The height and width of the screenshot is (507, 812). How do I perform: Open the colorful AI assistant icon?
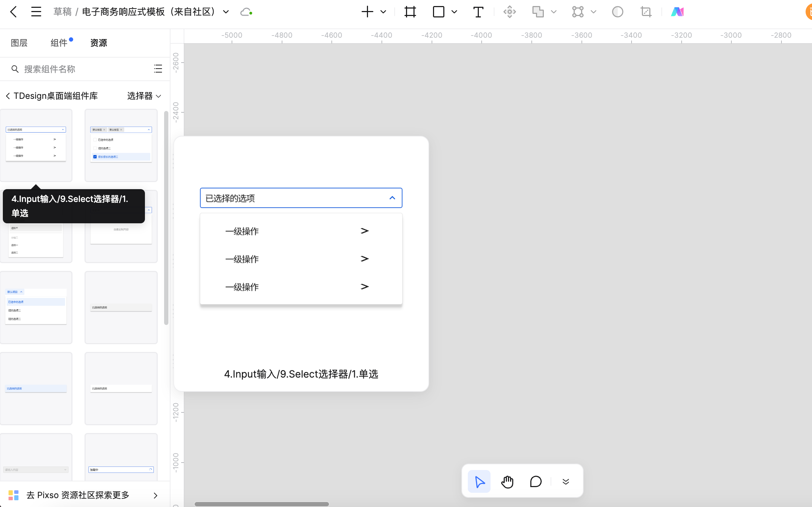click(x=677, y=12)
